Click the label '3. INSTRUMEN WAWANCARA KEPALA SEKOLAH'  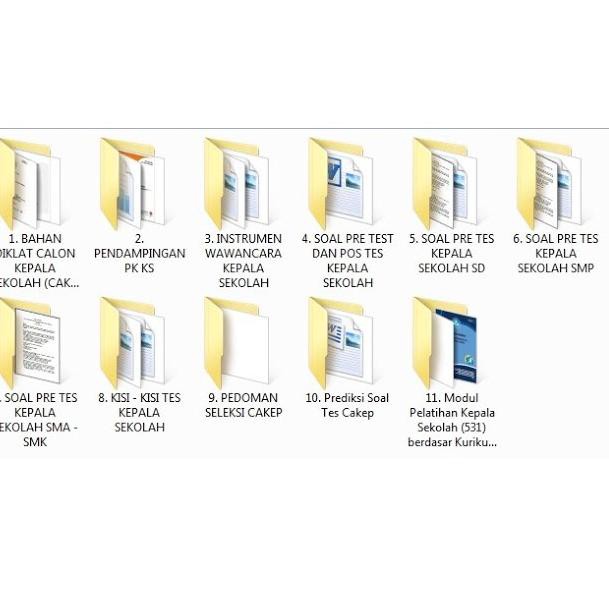244,261
